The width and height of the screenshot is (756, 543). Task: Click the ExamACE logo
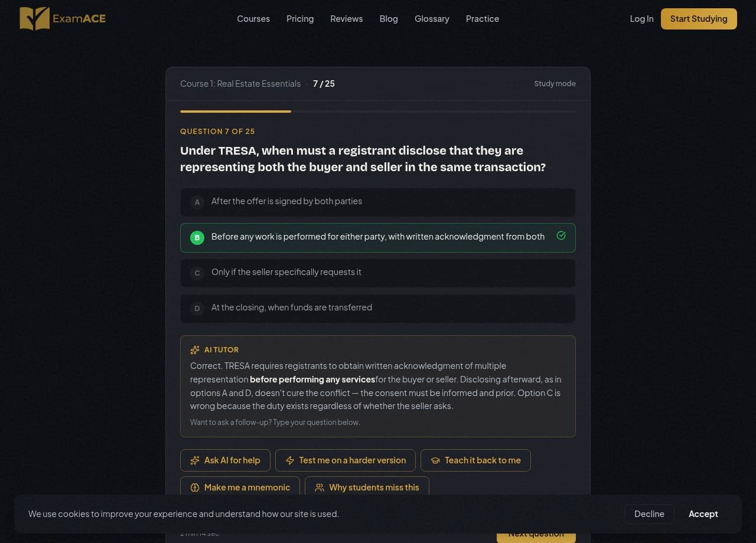click(x=63, y=18)
